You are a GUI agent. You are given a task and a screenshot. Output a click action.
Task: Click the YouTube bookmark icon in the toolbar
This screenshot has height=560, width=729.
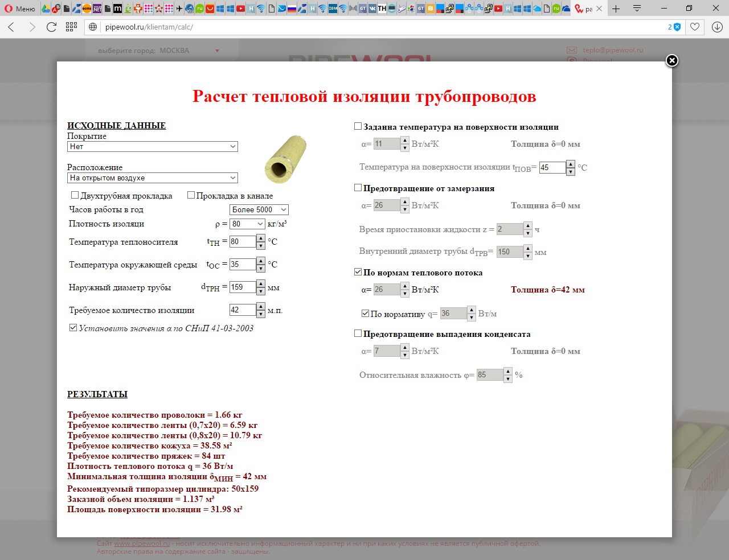click(240, 9)
